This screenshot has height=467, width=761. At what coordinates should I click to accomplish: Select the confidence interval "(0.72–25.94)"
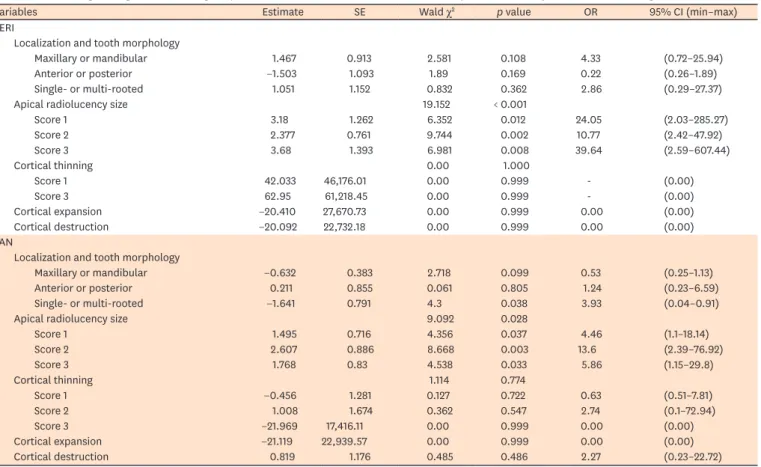pyautogui.click(x=693, y=58)
